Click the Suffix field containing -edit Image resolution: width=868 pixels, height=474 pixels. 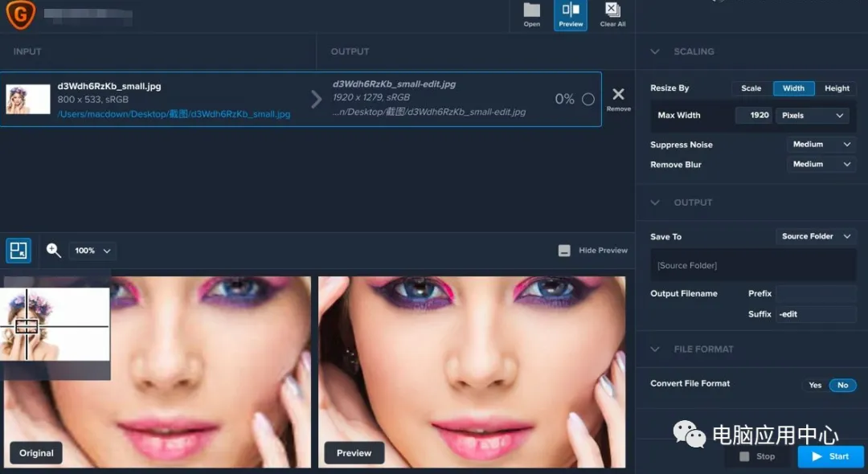[816, 314]
